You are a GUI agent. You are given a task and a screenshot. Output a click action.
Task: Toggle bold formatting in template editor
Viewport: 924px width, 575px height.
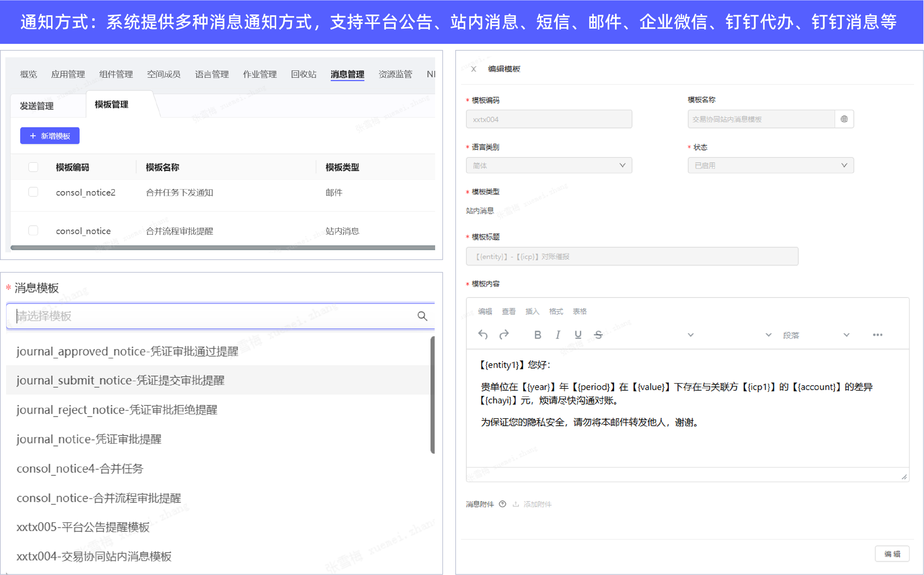(537, 335)
